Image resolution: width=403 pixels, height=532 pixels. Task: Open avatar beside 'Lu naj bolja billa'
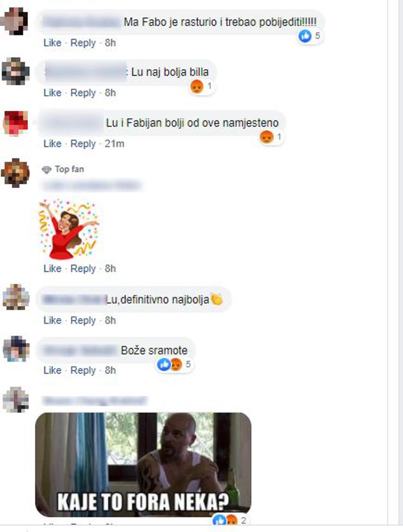click(15, 71)
